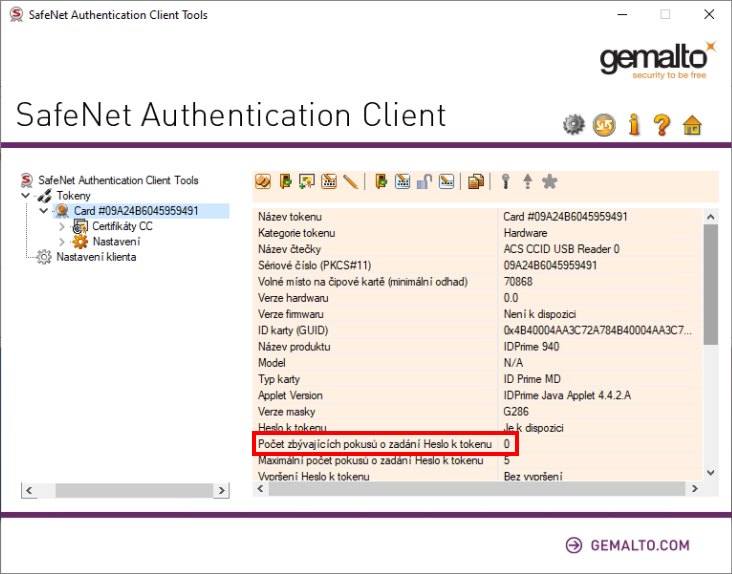Viewport: 732px width, 574px height.
Task: Click the G286 mask version value
Action: coord(516,412)
